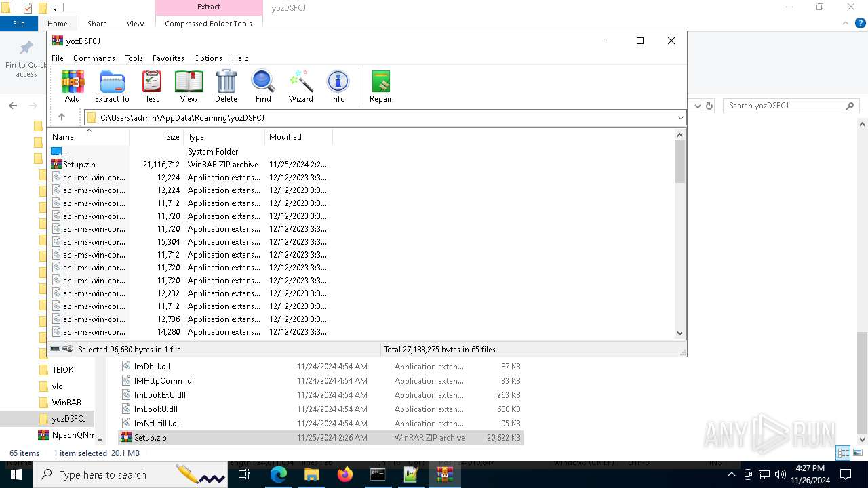This screenshot has width=868, height=488.
Task: Open the blue Explorer File tab
Action: coord(19,24)
